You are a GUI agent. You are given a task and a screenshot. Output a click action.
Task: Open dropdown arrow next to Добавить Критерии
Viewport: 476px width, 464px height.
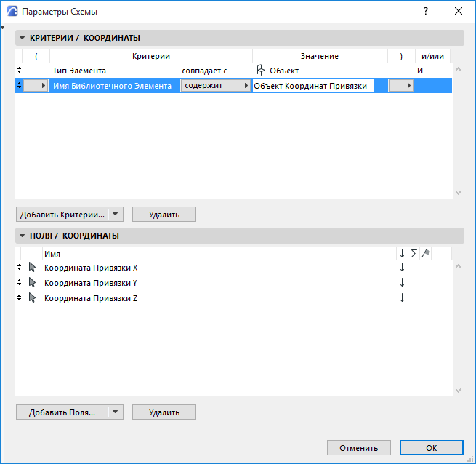[x=116, y=215]
